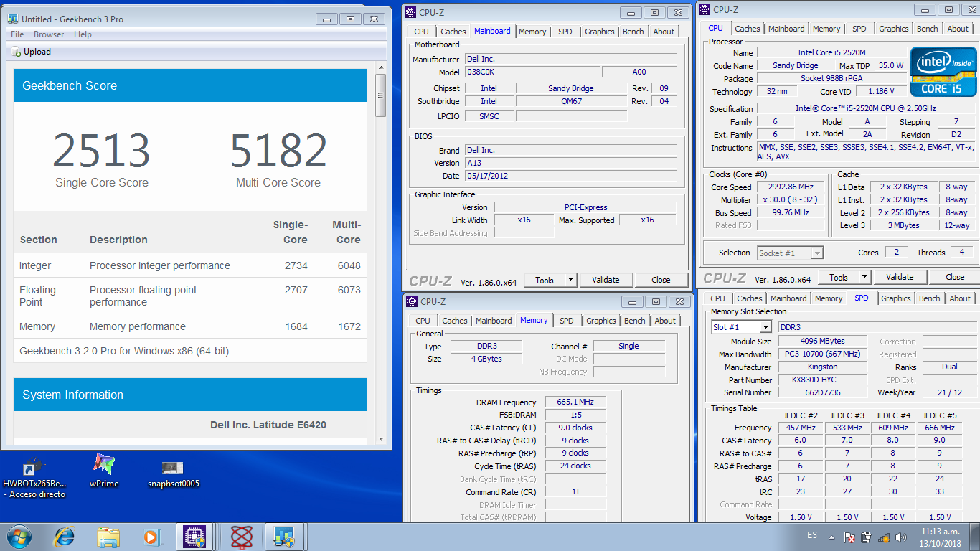Screen dimensions: 980x551
Task: Open Windows Explorer folder taskbar icon
Action: [x=108, y=537]
